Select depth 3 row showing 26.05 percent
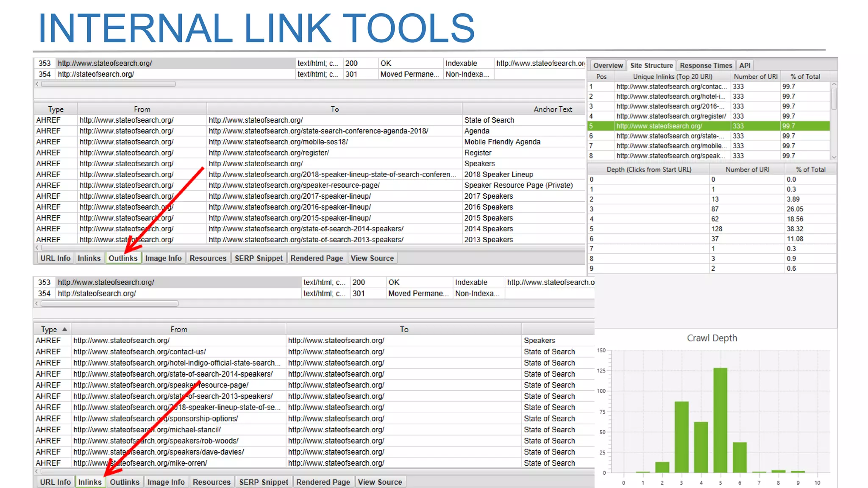The image size is (868, 488). click(712, 209)
